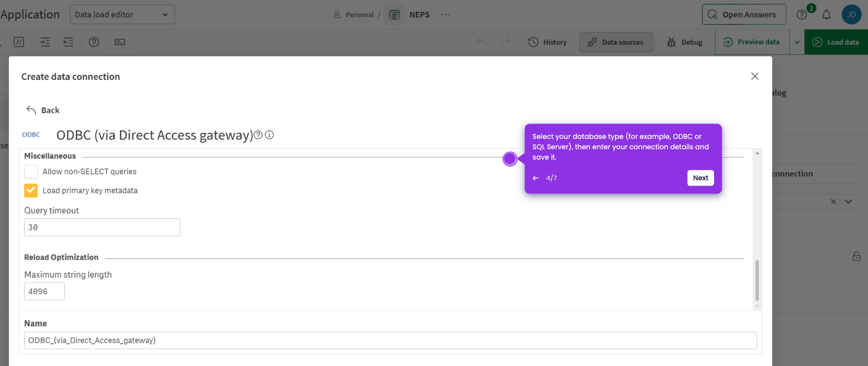The width and height of the screenshot is (868, 366).
Task: Click the ODBC connector logo
Action: [31, 134]
